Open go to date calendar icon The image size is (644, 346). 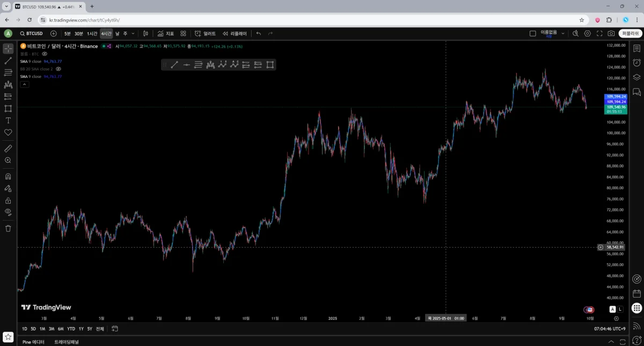click(x=114, y=329)
